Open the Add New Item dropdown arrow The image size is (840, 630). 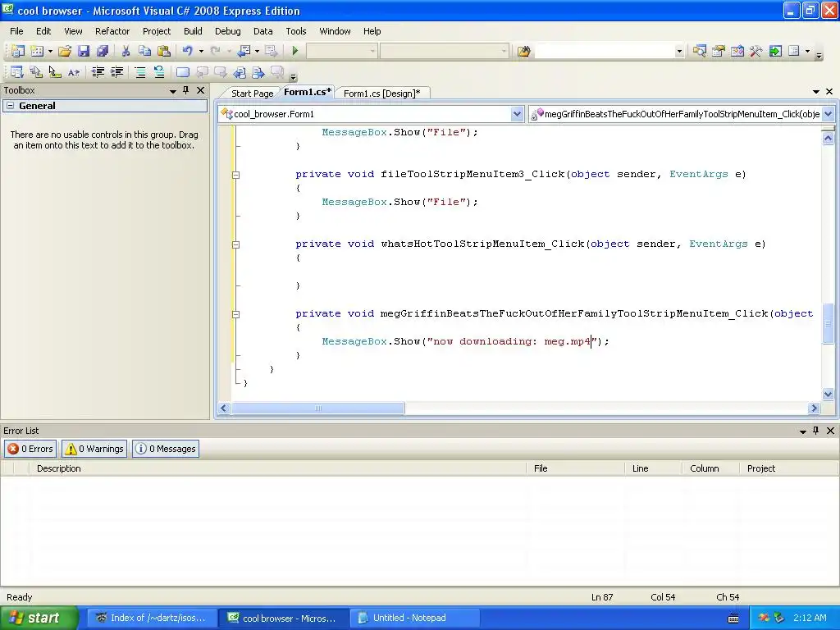pyautogui.click(x=50, y=51)
